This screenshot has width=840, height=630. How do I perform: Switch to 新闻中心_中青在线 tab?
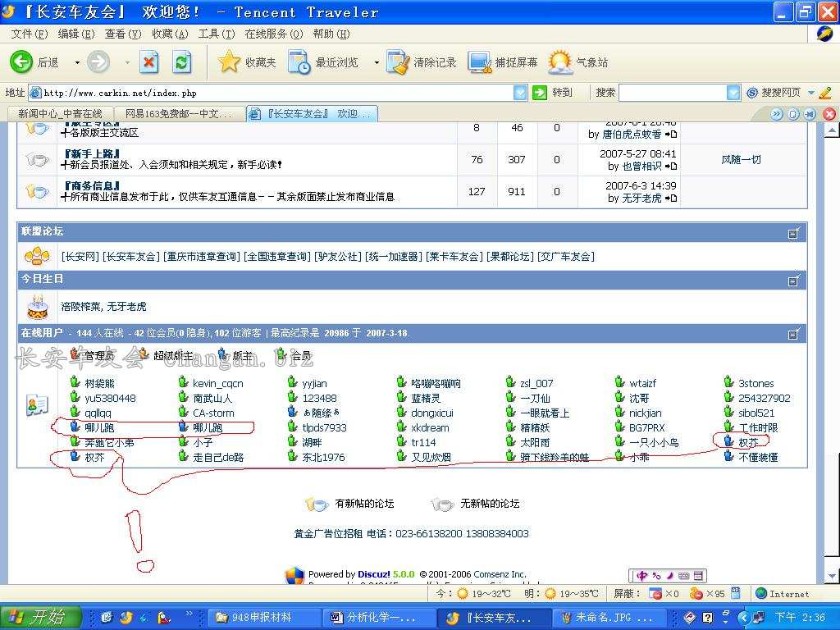60,113
